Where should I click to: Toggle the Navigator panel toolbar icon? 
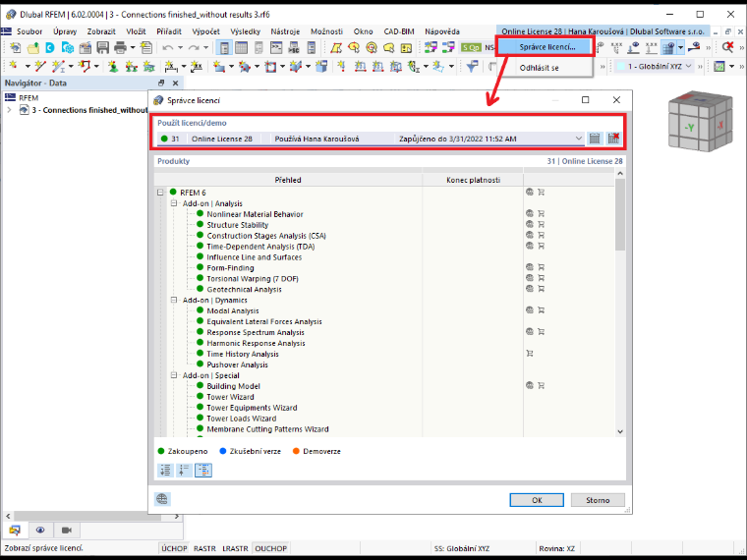point(224,47)
